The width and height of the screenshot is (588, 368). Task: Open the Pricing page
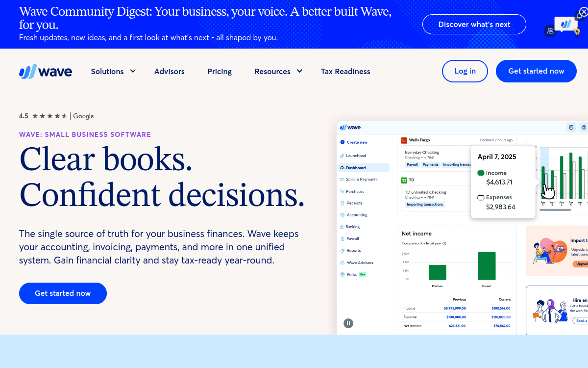pos(220,72)
